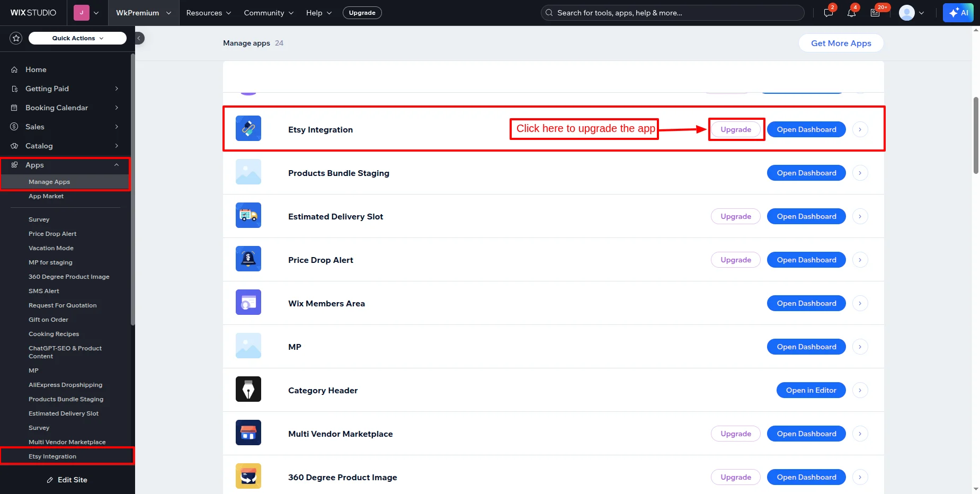Image resolution: width=980 pixels, height=494 pixels.
Task: Collapse the sidebar with arrow toggle
Action: (x=139, y=38)
